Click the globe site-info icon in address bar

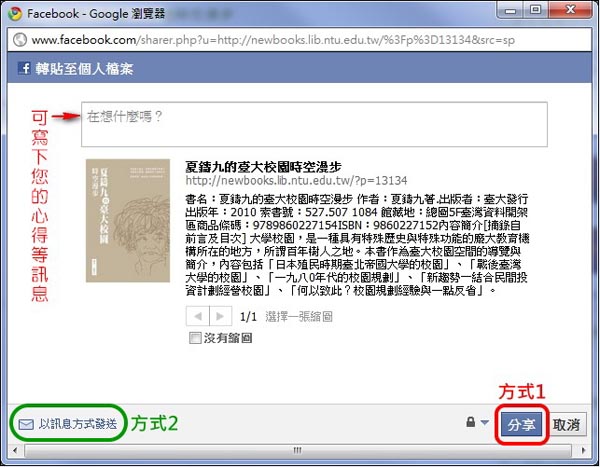pos(20,39)
